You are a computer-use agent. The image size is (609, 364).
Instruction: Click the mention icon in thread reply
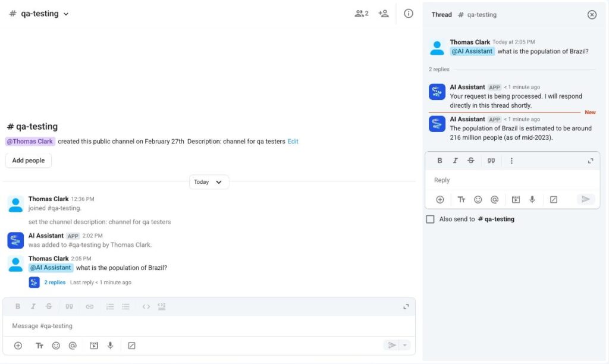point(494,200)
